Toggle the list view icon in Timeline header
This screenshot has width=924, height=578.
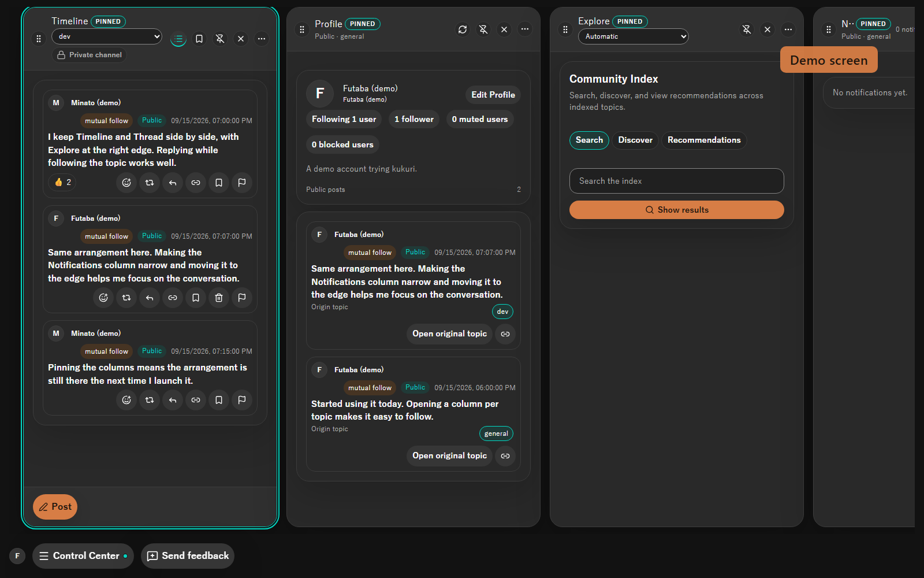(x=178, y=39)
